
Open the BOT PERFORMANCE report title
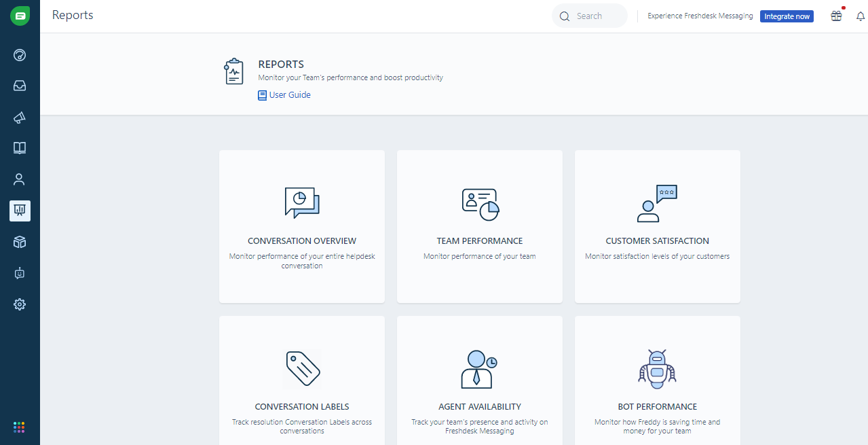[x=658, y=407]
